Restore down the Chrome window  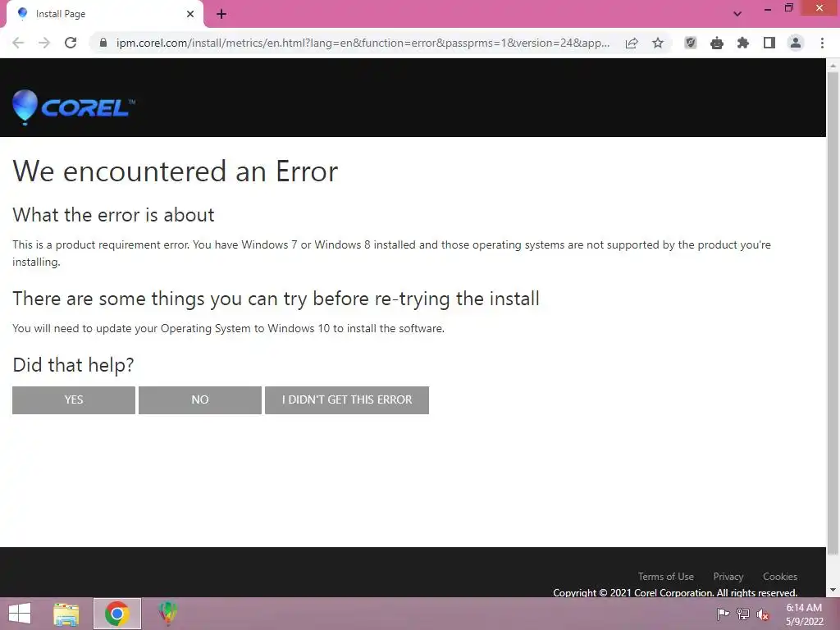[x=788, y=8]
